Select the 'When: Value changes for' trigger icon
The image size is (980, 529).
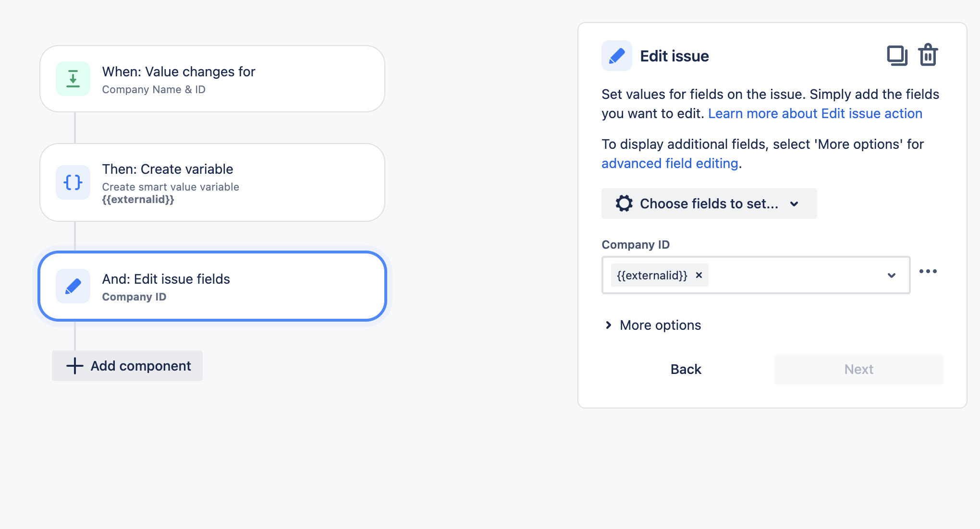coord(73,79)
